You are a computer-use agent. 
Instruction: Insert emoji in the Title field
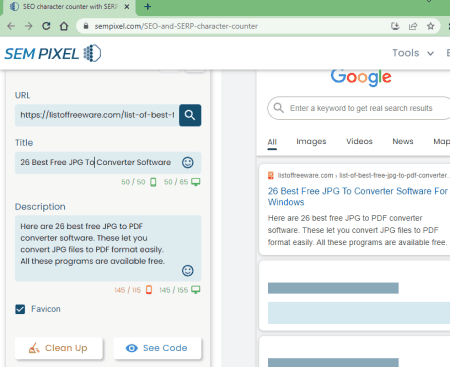pos(188,162)
